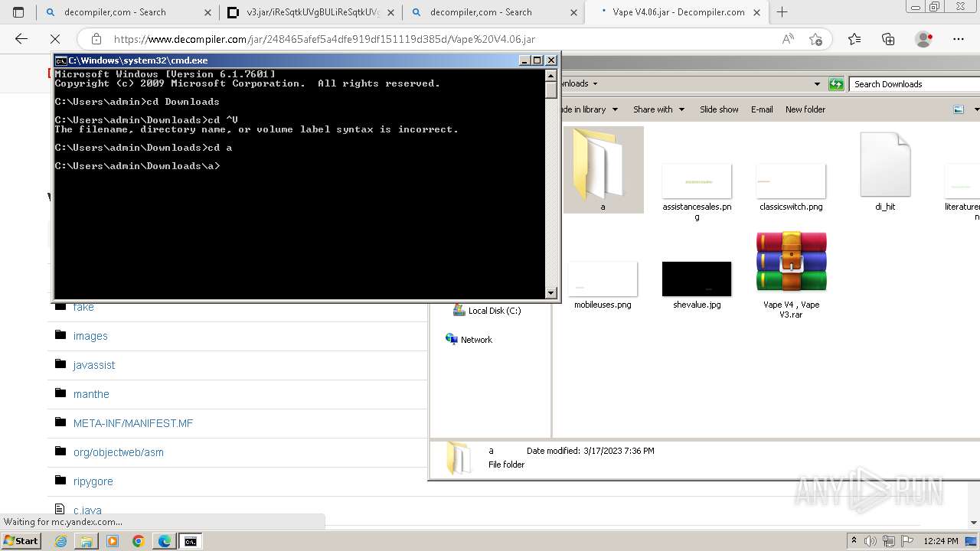Open the 'manthe' folder link
The width and height of the screenshot is (980, 551).
coord(91,394)
